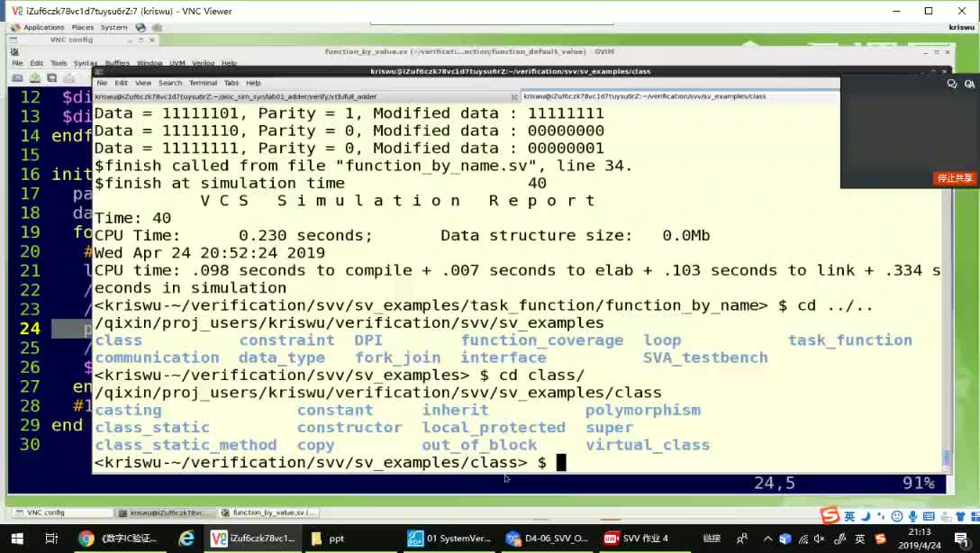Open the terminal's Tabs menu
This screenshot has width=980, height=553.
click(231, 83)
